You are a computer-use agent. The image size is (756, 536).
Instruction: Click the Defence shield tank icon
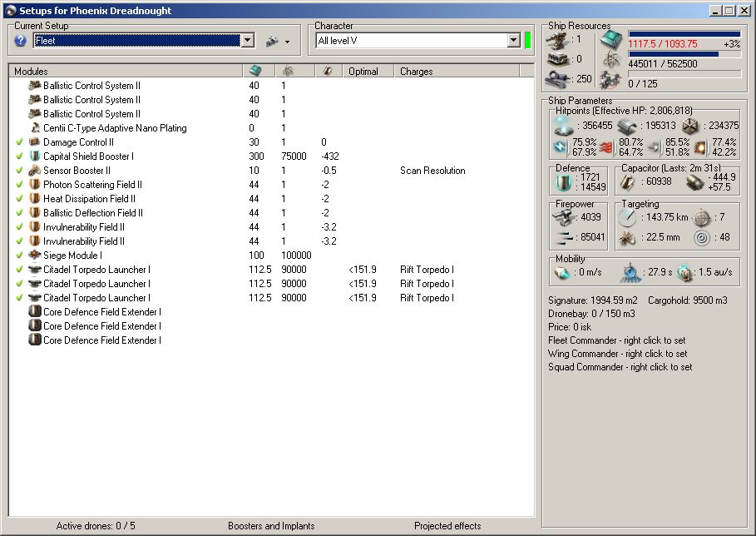point(563,182)
